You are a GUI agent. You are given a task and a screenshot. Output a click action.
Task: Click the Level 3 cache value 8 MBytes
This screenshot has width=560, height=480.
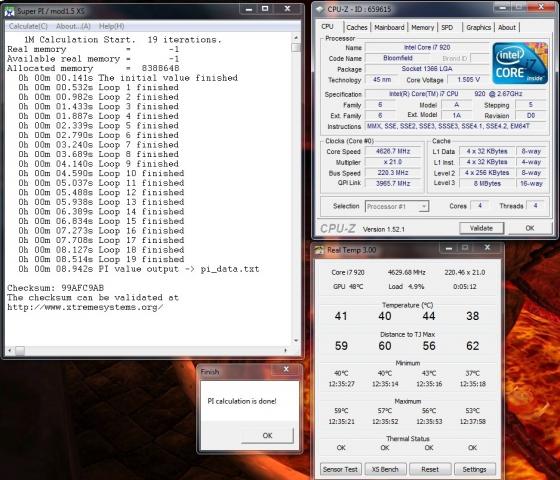487,184
